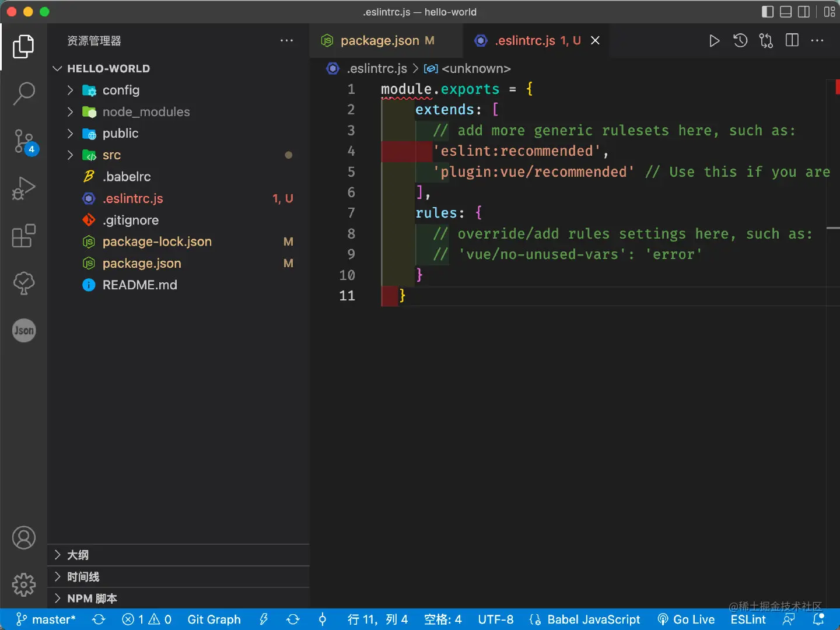840x630 pixels.
Task: Split the editor to the right
Action: click(792, 40)
